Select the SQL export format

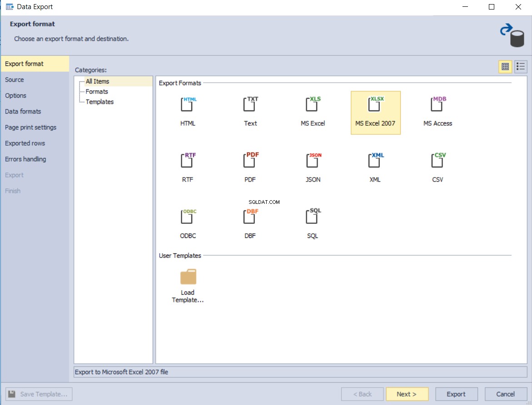pos(313,217)
